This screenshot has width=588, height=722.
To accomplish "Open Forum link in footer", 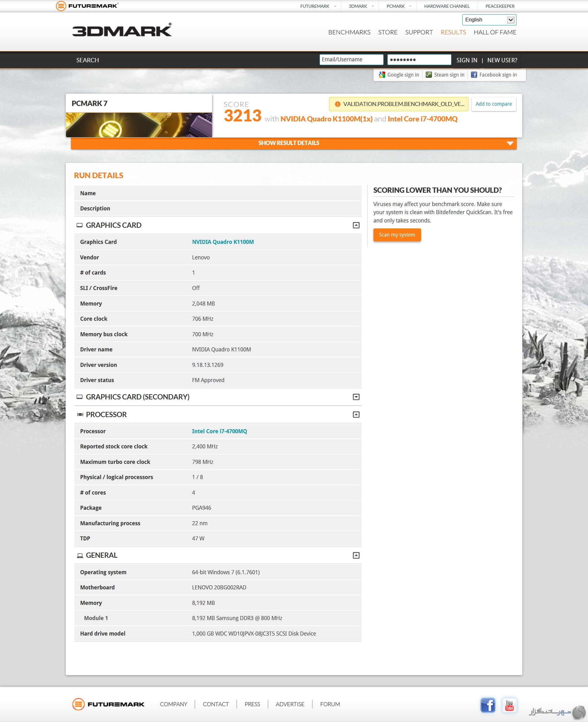I will (330, 704).
